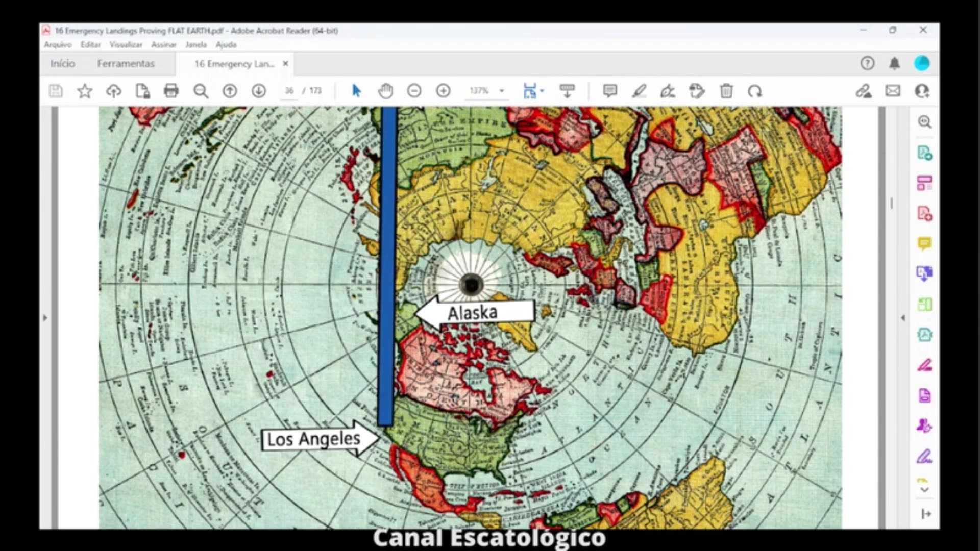Click the Zoom in plus icon
This screenshot has height=551, width=980.
(443, 91)
